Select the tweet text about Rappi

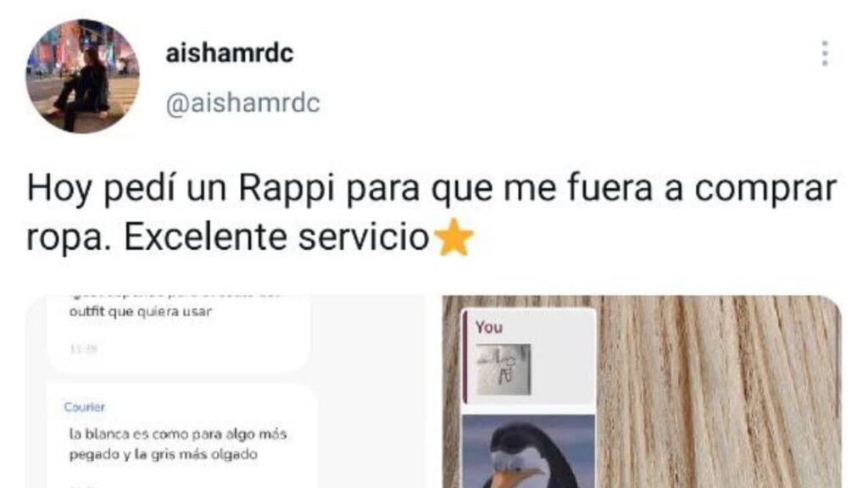pos(431,213)
